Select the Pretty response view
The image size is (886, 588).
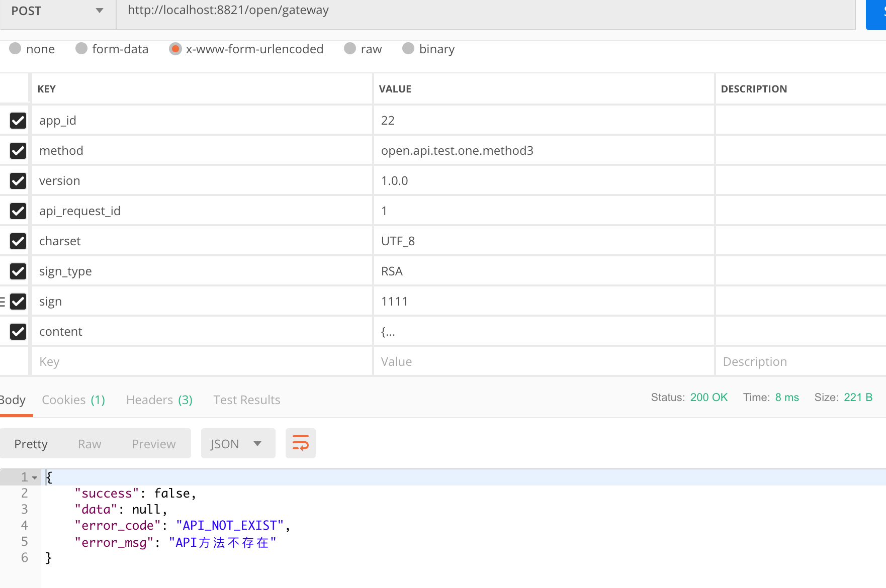tap(31, 444)
